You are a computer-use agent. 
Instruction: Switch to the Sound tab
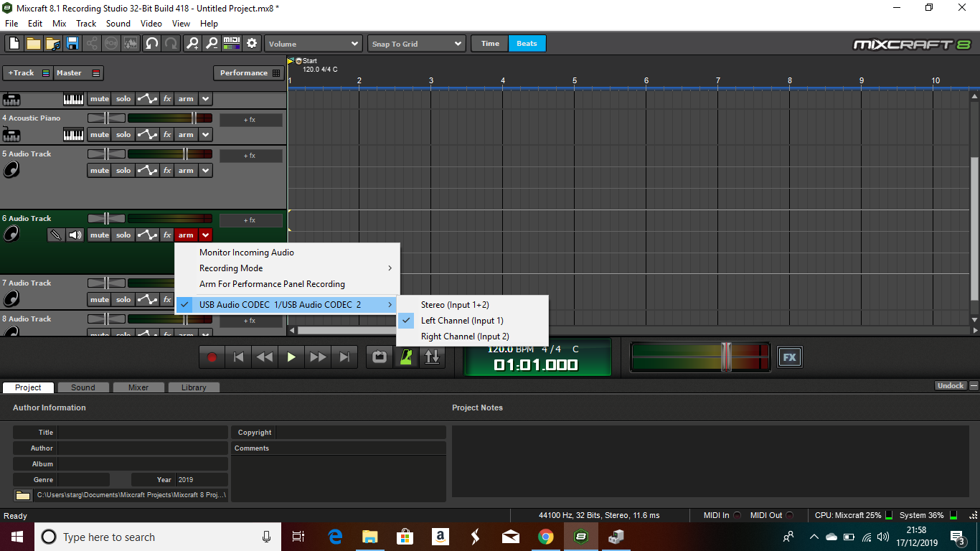[83, 387]
